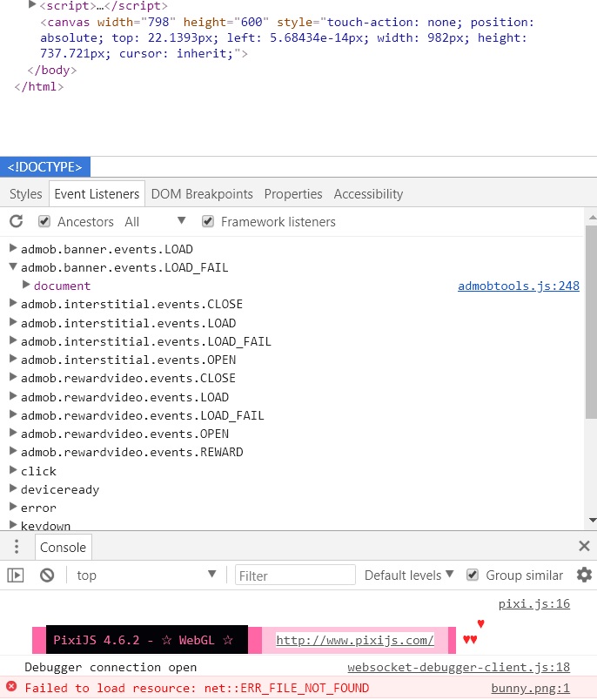Close the console drawer
The width and height of the screenshot is (597, 700).
(584, 546)
